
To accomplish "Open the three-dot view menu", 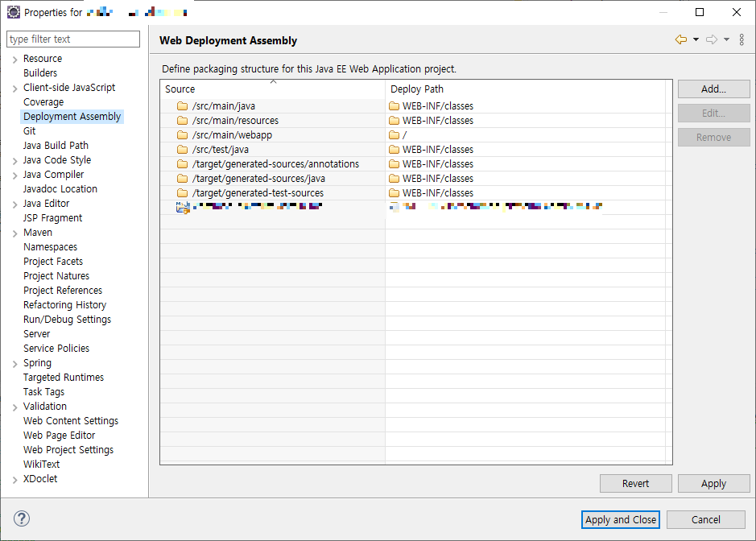I will pyautogui.click(x=742, y=39).
